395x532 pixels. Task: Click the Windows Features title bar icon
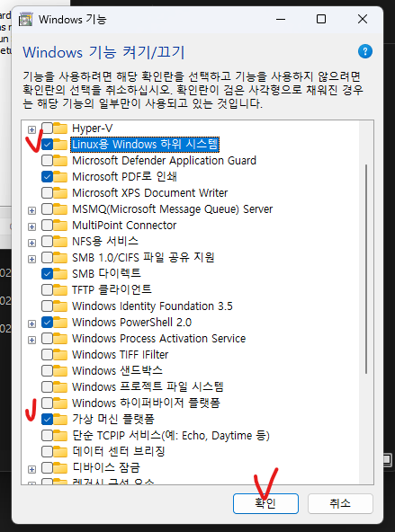click(x=26, y=20)
